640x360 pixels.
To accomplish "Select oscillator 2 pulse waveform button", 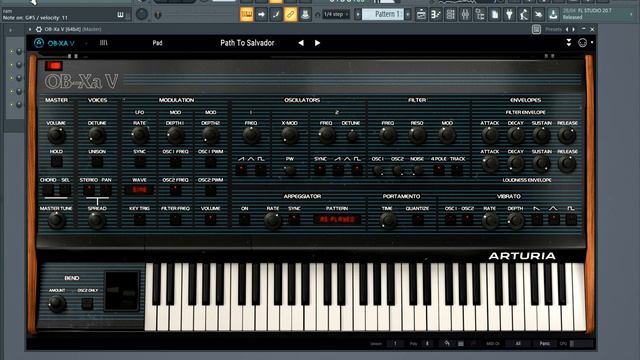I will click(357, 169).
